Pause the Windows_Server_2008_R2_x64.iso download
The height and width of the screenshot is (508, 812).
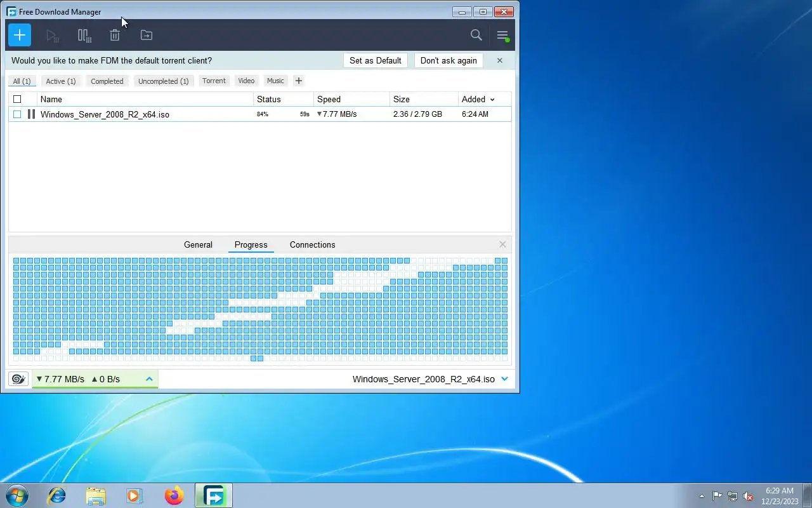tap(31, 114)
